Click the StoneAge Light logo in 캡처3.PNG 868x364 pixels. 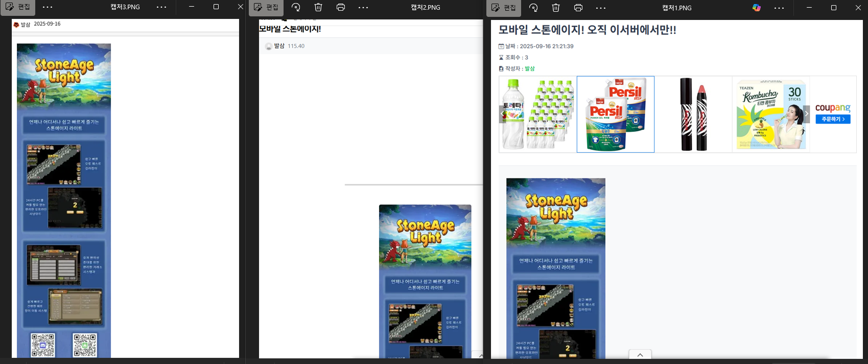64,71
